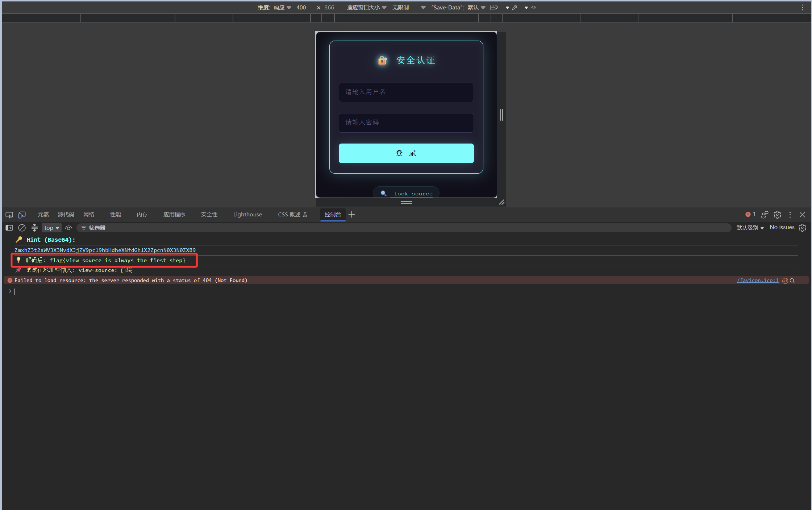Switch to the 网络 tab
This screenshot has width=812, height=510.
tap(89, 215)
